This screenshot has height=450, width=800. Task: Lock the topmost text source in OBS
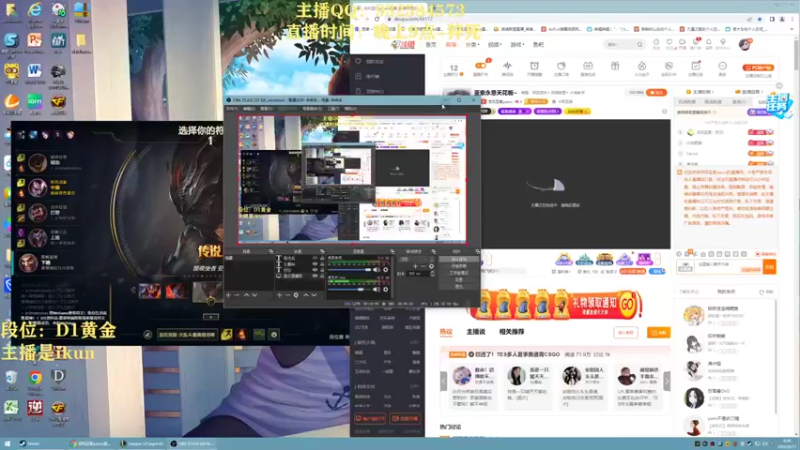[x=322, y=258]
